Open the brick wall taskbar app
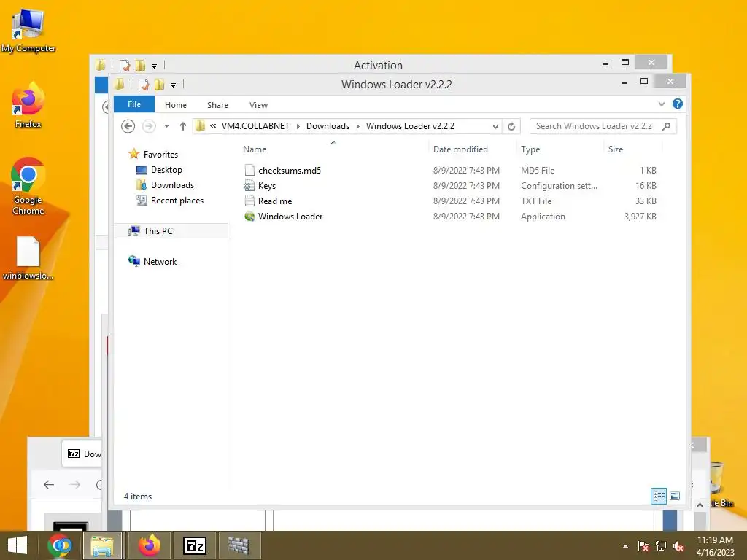Screen dimensions: 747x560 (239, 545)
